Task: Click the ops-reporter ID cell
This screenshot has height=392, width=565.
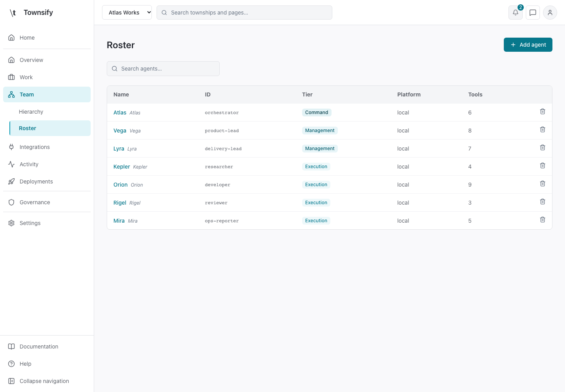Action: point(222,221)
